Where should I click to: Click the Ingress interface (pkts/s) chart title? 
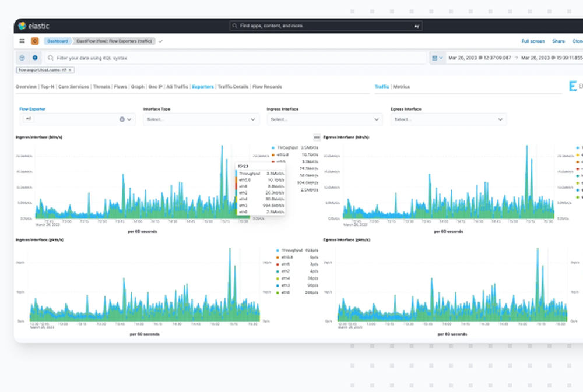(40, 239)
